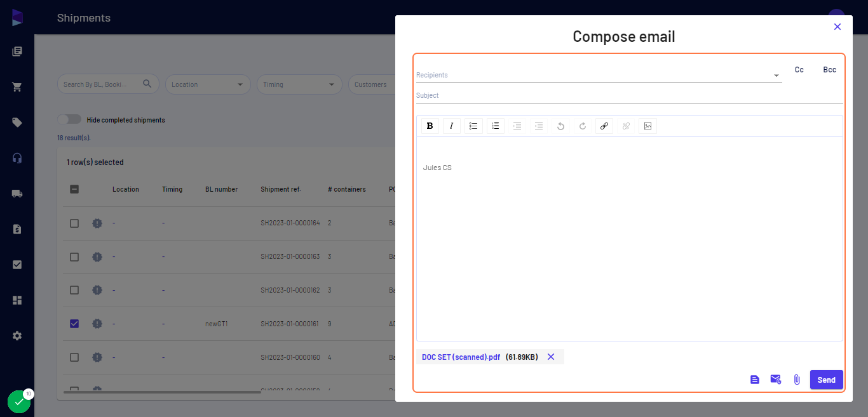Open the email templates document icon
Screen dimensions: 868x417
(755, 380)
